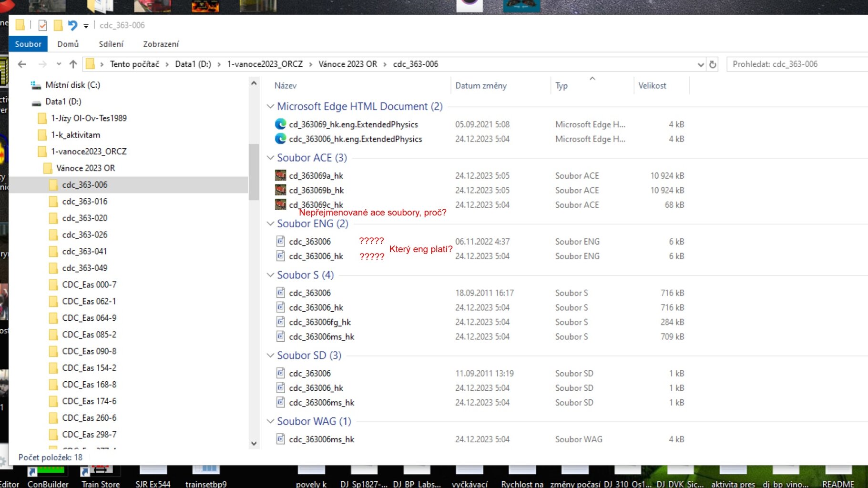Open the recent locations dropdown arrow

click(x=59, y=64)
